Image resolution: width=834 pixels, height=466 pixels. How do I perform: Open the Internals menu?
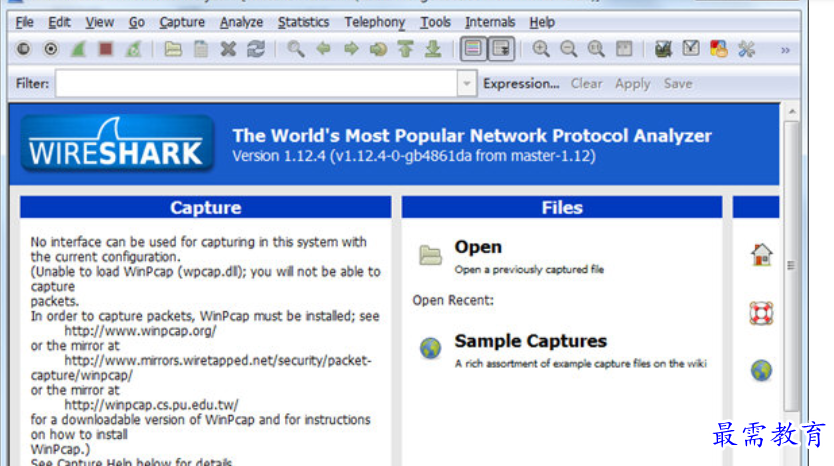(490, 22)
